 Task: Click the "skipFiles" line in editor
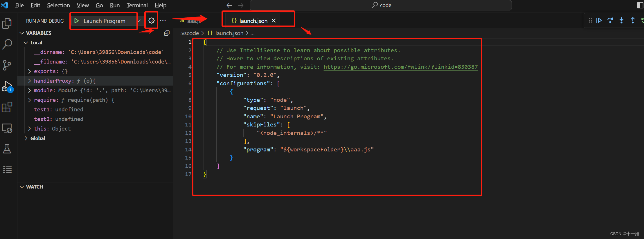pos(267,125)
